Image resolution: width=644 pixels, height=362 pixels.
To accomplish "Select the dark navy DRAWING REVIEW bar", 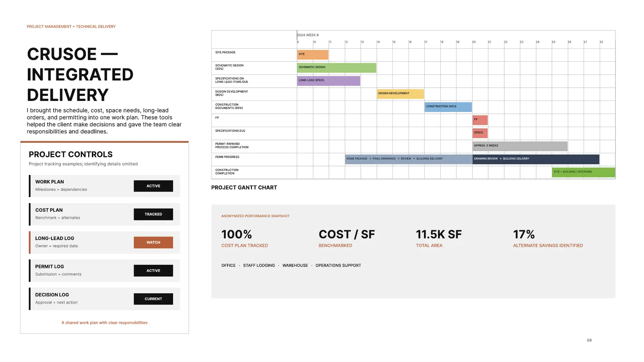I will [536, 159].
